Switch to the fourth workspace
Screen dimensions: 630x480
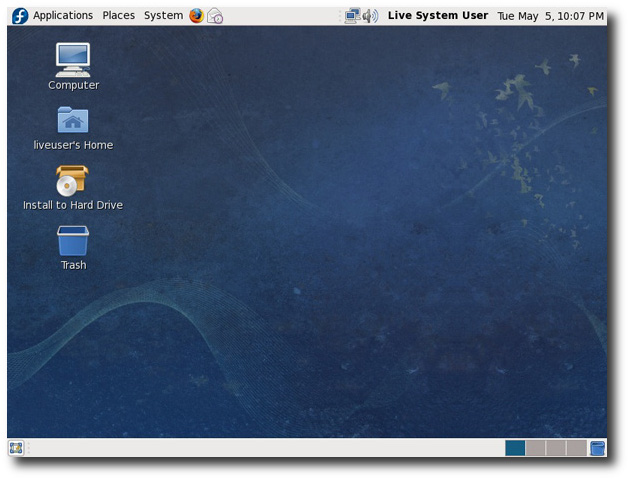(x=577, y=448)
